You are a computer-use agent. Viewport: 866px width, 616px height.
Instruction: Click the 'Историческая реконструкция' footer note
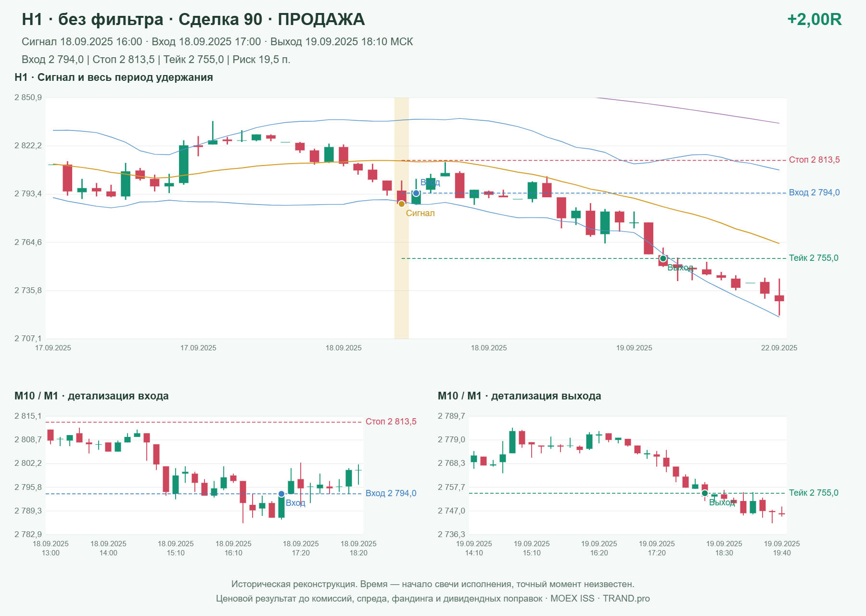point(433,584)
